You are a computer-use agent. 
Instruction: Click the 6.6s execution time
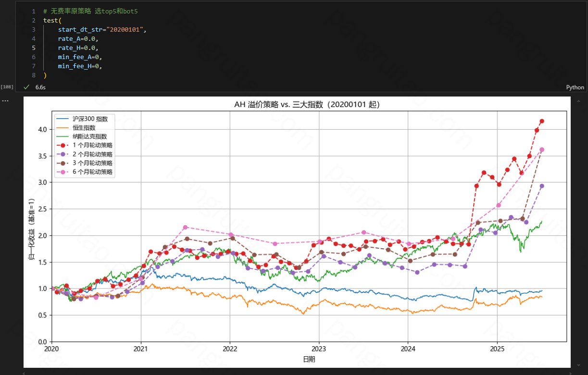[40, 87]
